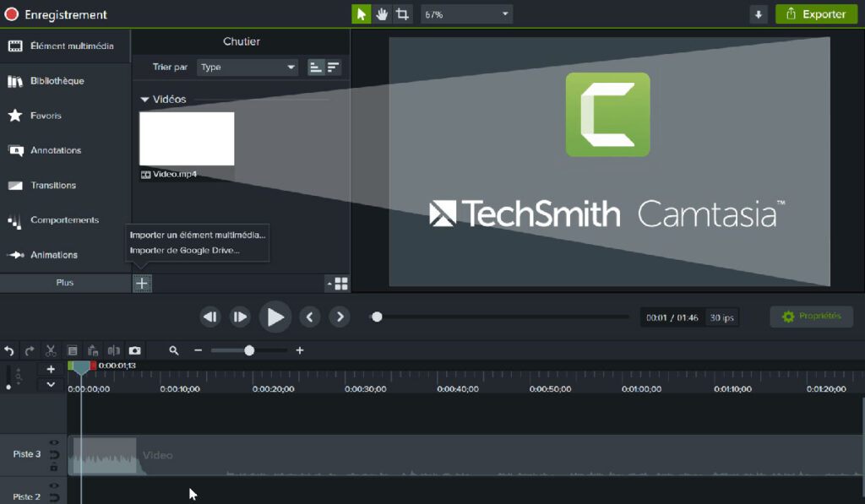Capture frame with the camera icon

pyautogui.click(x=135, y=350)
